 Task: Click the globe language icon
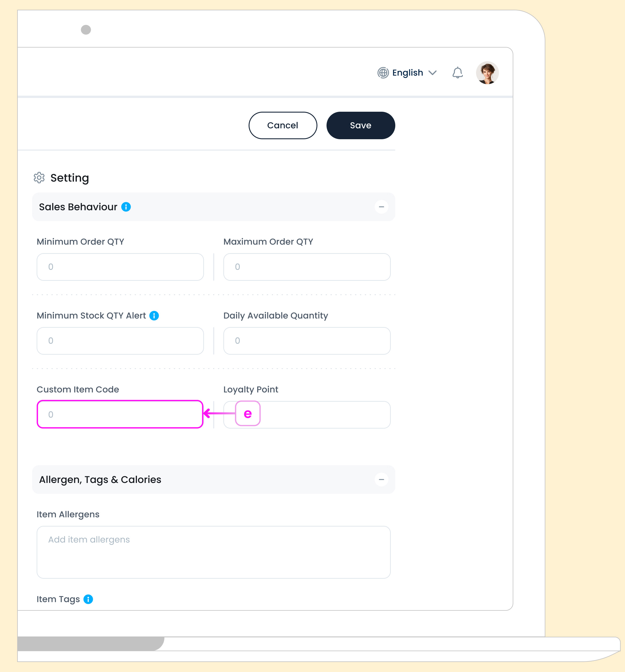383,72
